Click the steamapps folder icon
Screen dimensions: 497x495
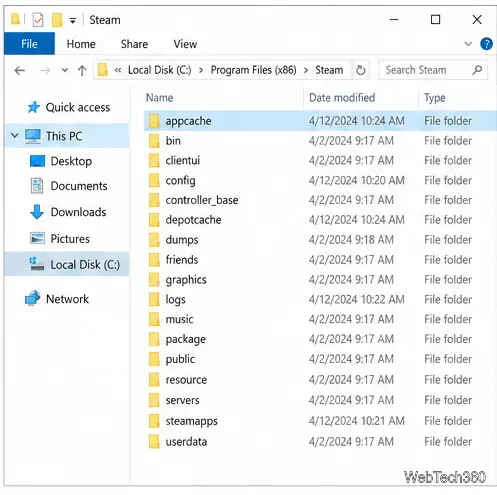(154, 421)
